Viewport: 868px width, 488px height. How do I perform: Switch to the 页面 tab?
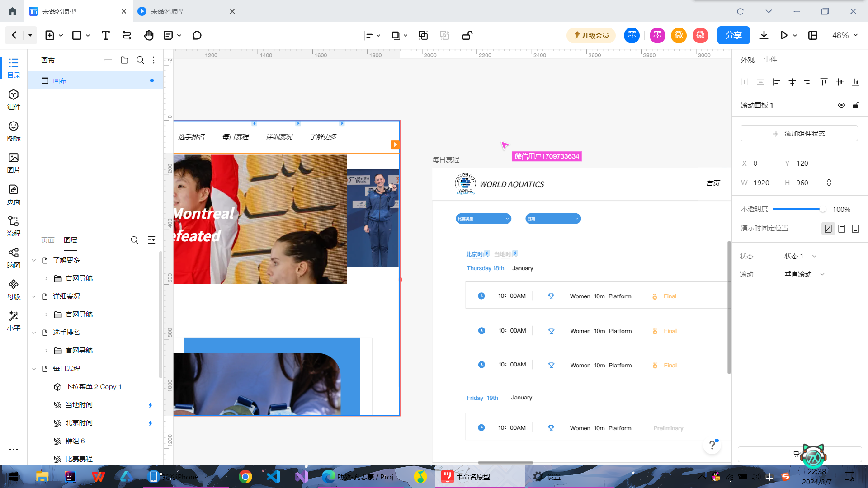(48, 240)
